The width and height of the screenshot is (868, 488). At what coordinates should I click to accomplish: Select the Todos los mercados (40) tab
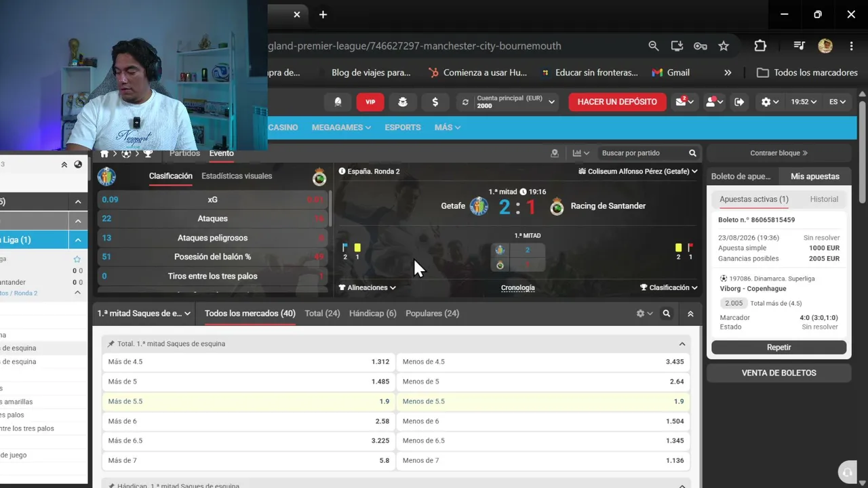(x=250, y=314)
